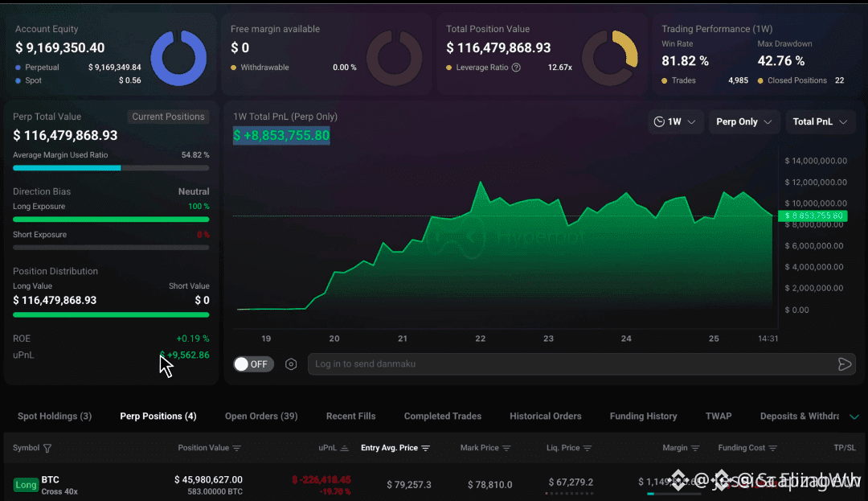
Task: Open the Perp Only dropdown
Action: coord(744,121)
